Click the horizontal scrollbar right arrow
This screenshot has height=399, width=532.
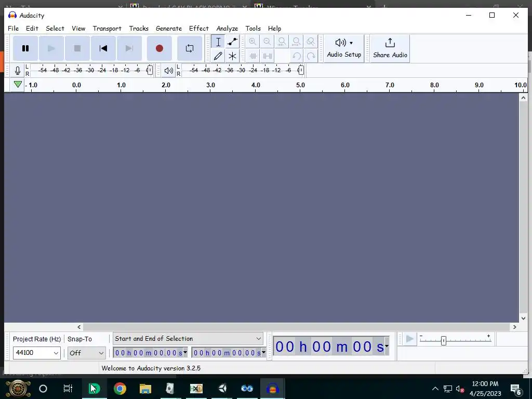(x=515, y=327)
